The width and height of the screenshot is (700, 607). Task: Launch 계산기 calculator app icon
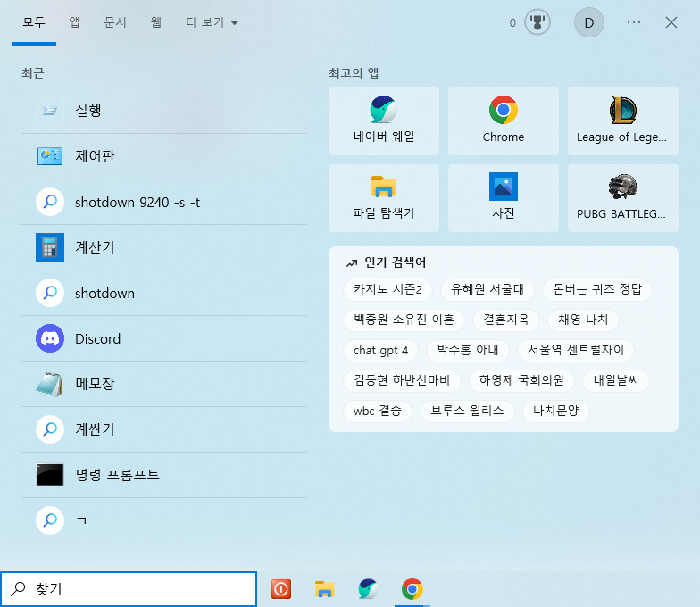pyautogui.click(x=50, y=246)
